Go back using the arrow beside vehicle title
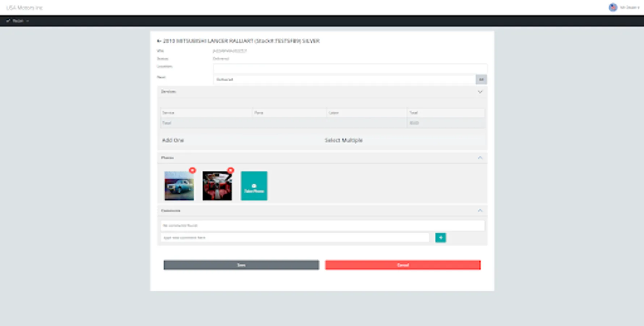The height and width of the screenshot is (326, 644). [159, 41]
